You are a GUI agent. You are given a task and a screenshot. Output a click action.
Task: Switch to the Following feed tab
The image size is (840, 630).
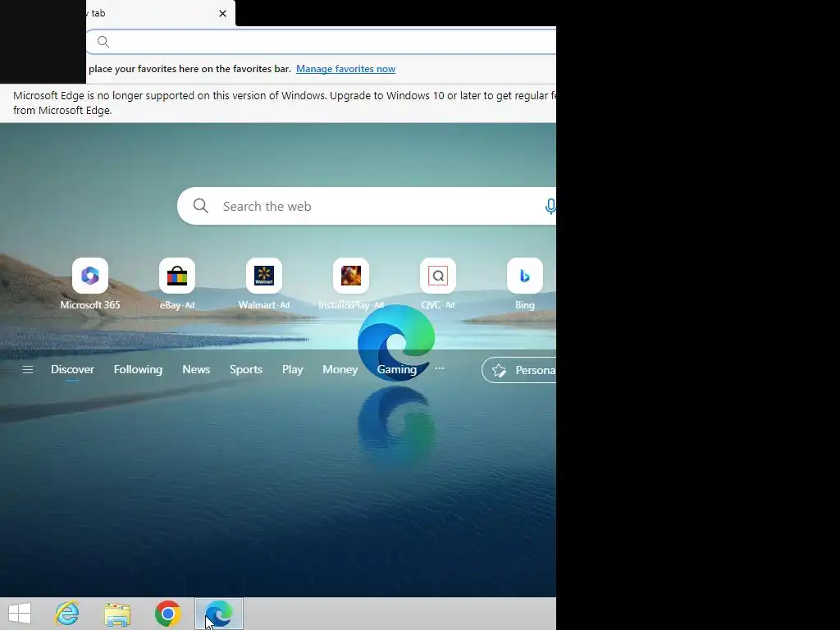(138, 370)
